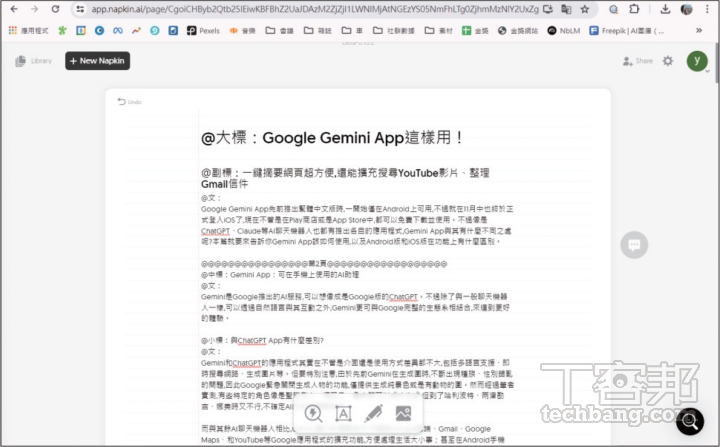720x447 pixels.
Task: Open the Freepik bookmark
Action: pyautogui.click(x=626, y=30)
